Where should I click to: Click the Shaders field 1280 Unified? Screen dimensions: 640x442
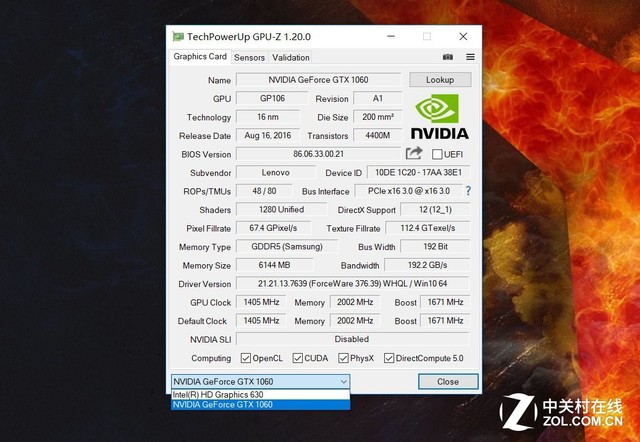click(281, 210)
